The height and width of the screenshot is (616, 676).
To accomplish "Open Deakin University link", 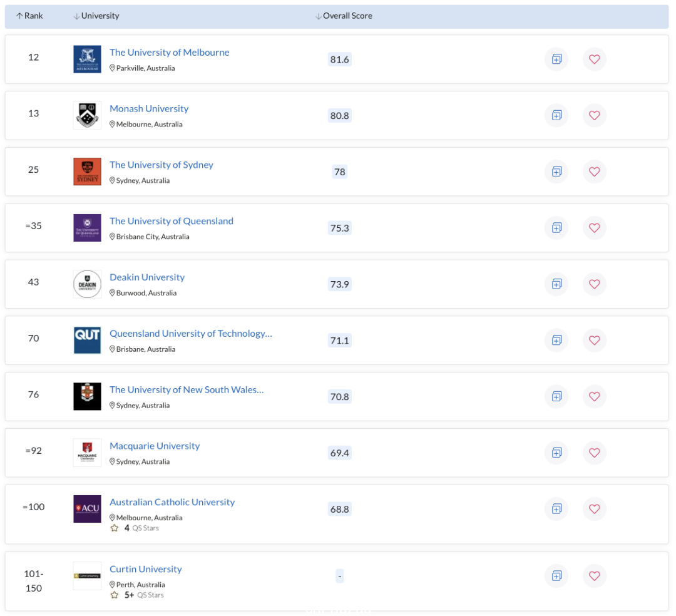I will tap(147, 277).
